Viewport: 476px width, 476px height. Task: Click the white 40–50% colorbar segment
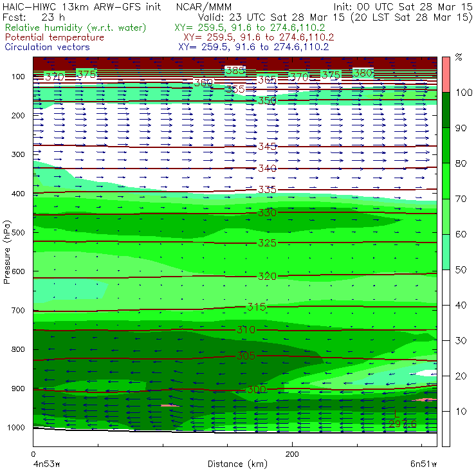tap(446, 288)
